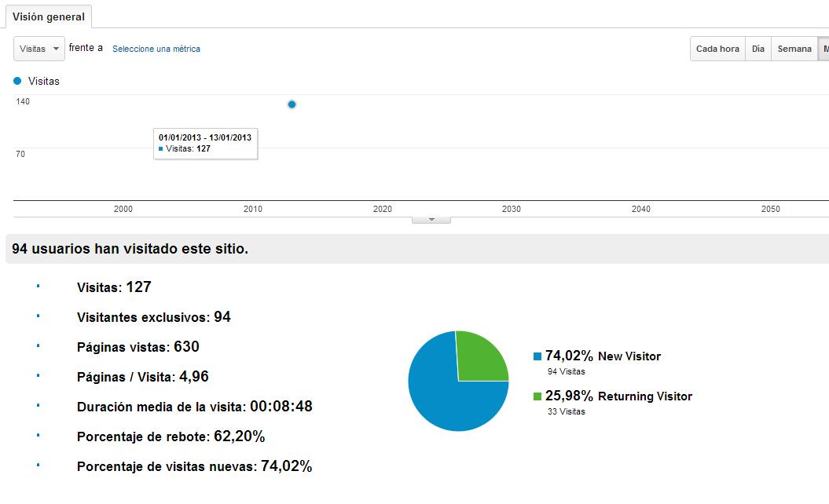Image resolution: width=829 pixels, height=504 pixels.
Task: Click the blue New Visitor pie slice
Action: coord(438,396)
